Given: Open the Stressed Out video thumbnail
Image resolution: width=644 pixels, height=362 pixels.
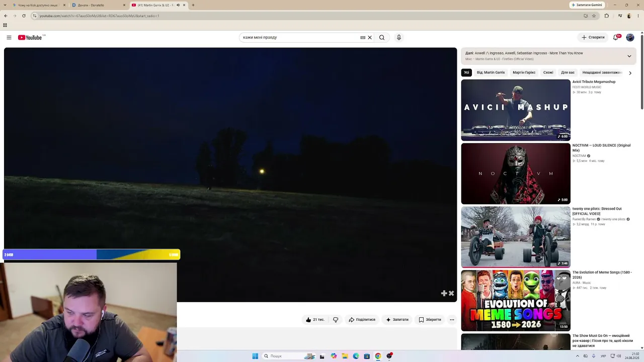Looking at the screenshot, I should (x=516, y=237).
